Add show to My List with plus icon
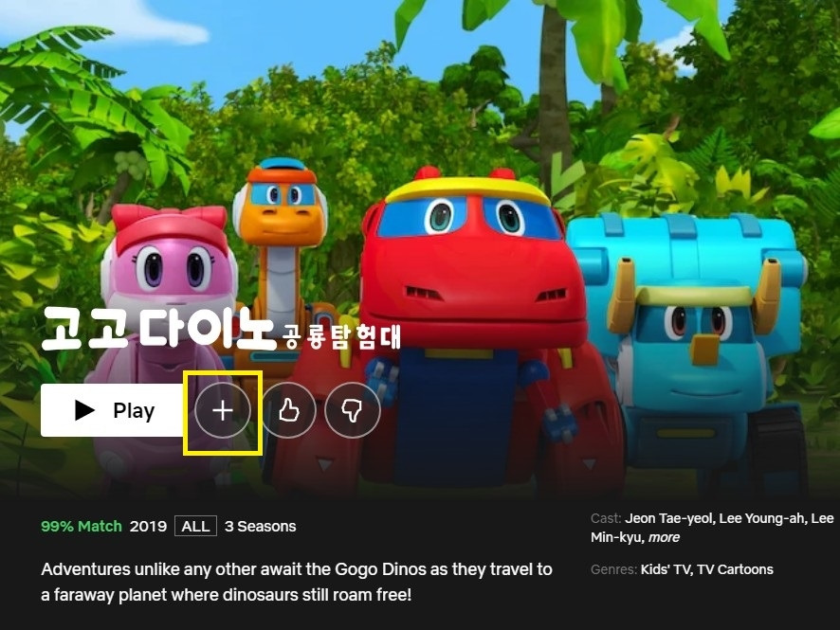This screenshot has width=840, height=630. 222,410
